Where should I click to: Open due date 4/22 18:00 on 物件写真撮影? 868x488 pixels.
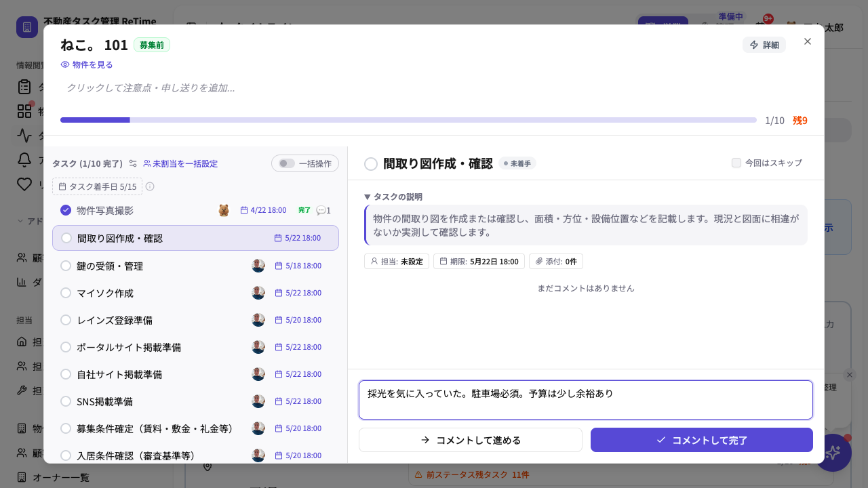(263, 210)
